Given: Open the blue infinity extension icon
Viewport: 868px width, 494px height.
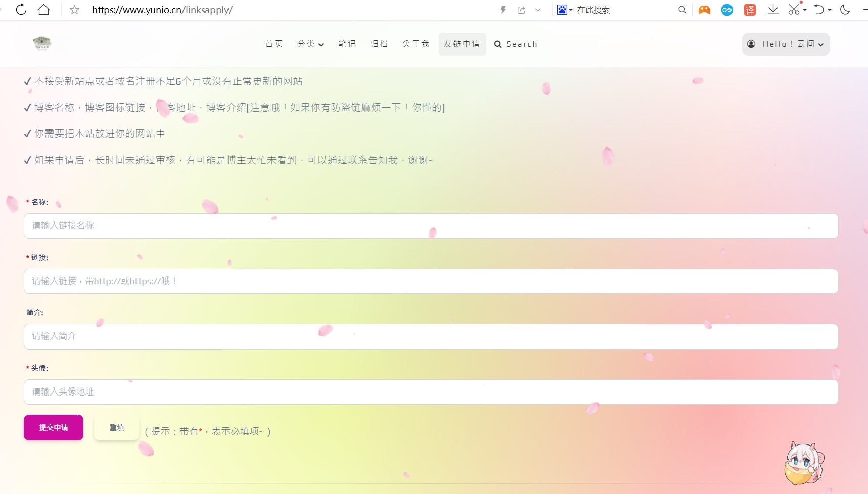Looking at the screenshot, I should point(727,10).
